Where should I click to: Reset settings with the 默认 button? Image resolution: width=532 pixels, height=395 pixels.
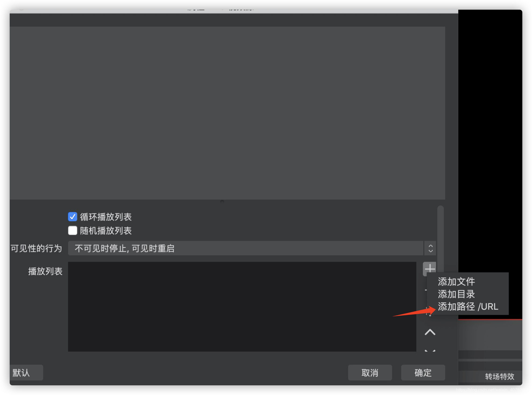pos(26,373)
